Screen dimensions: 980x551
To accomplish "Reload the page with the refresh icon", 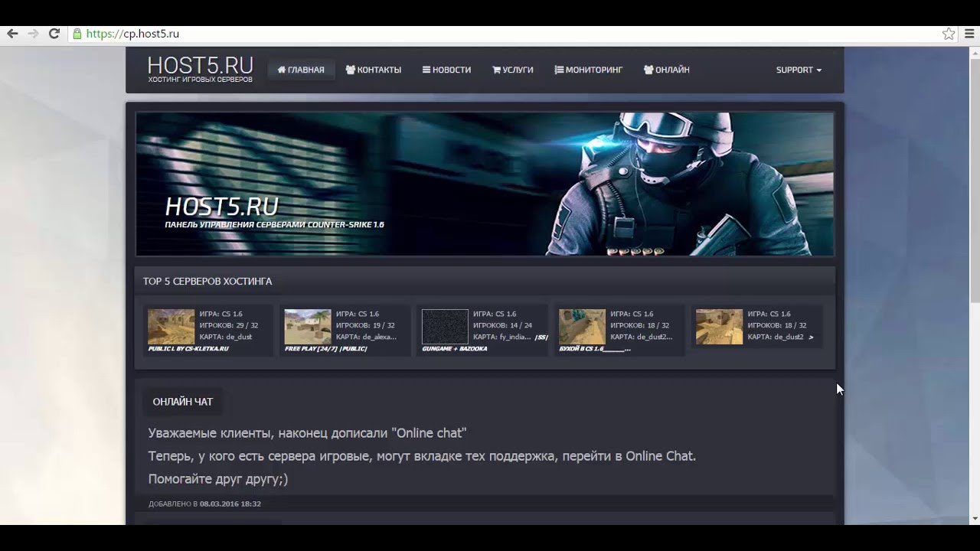I will coord(54,34).
